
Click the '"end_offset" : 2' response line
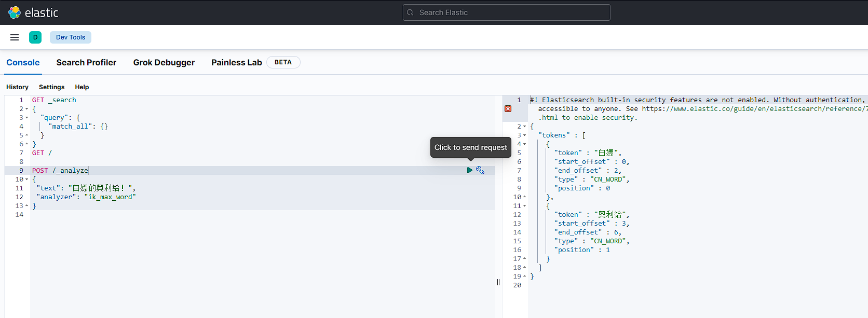(588, 171)
